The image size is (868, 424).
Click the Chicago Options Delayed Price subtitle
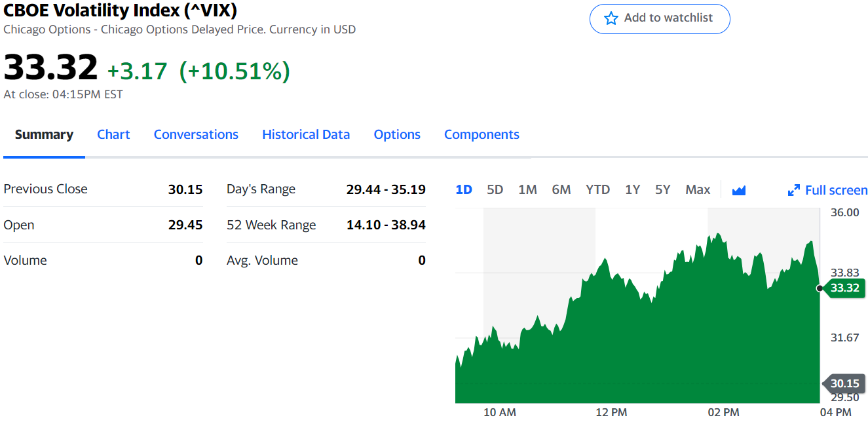coord(179,29)
